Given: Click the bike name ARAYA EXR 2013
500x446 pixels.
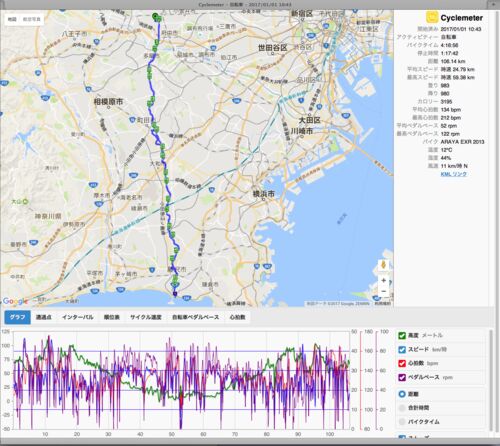Looking at the screenshot, I should click(462, 142).
